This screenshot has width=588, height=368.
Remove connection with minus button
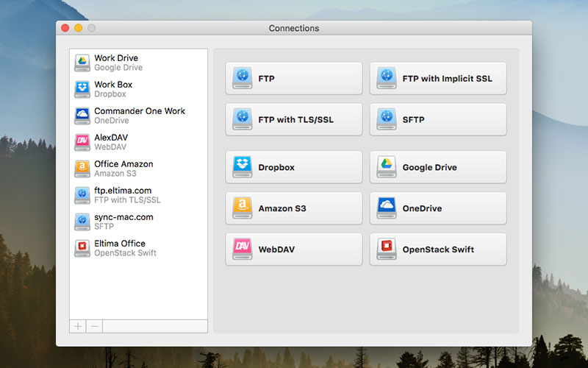pyautogui.click(x=95, y=326)
